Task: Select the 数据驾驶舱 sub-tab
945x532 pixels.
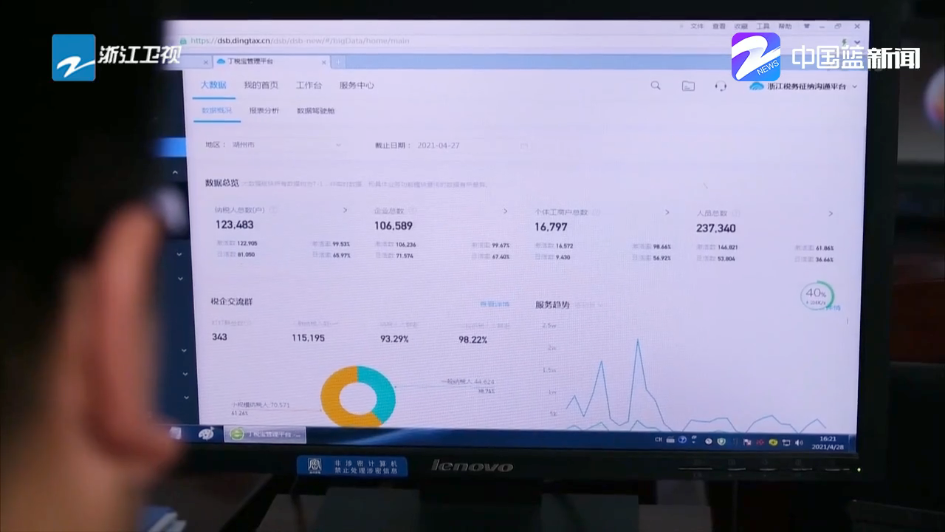Action: (315, 111)
